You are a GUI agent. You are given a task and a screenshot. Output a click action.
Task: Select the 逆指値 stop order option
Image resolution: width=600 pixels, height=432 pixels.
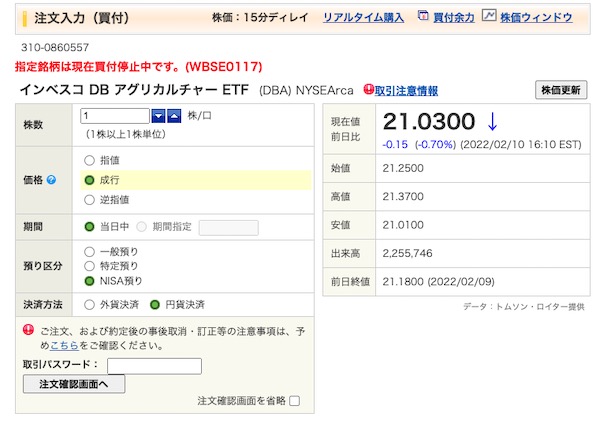click(x=89, y=199)
